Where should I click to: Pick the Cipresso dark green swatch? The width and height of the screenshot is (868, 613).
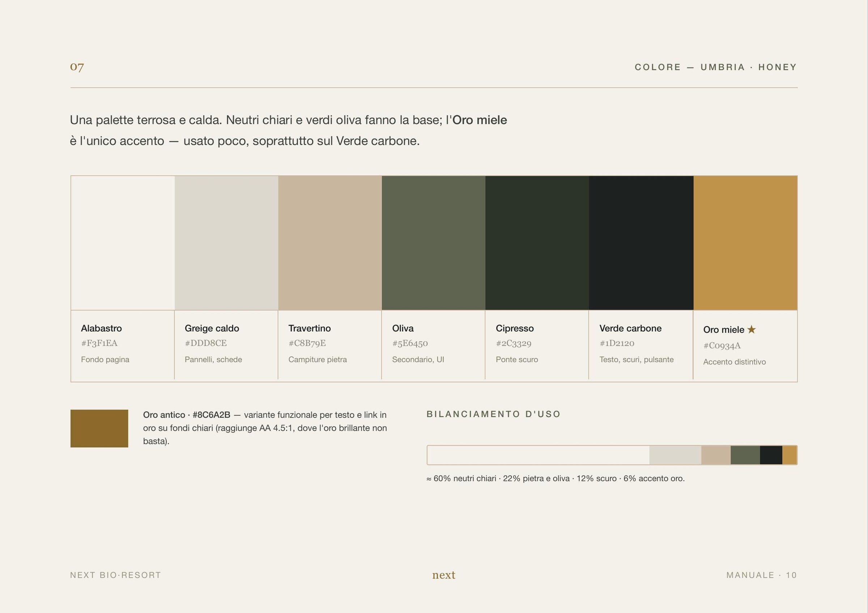pyautogui.click(x=537, y=243)
